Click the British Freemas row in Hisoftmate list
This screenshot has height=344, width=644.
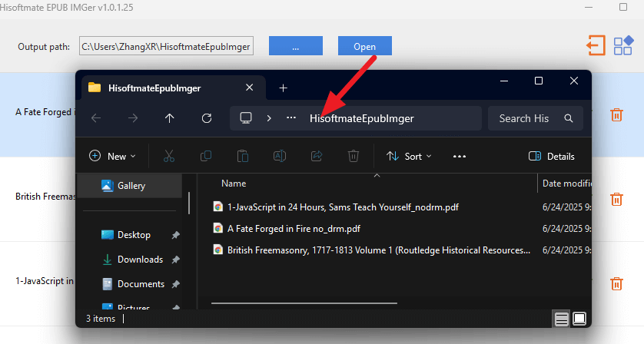(38, 200)
